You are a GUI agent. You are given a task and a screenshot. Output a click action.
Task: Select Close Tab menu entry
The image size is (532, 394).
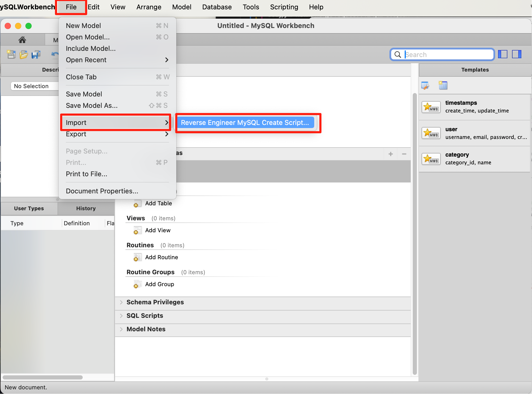117,77
